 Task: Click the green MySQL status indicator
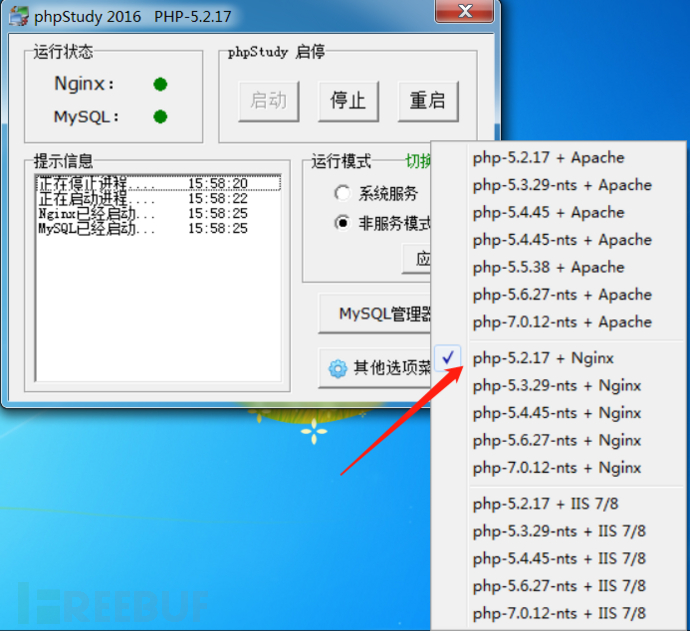pyautogui.click(x=161, y=117)
